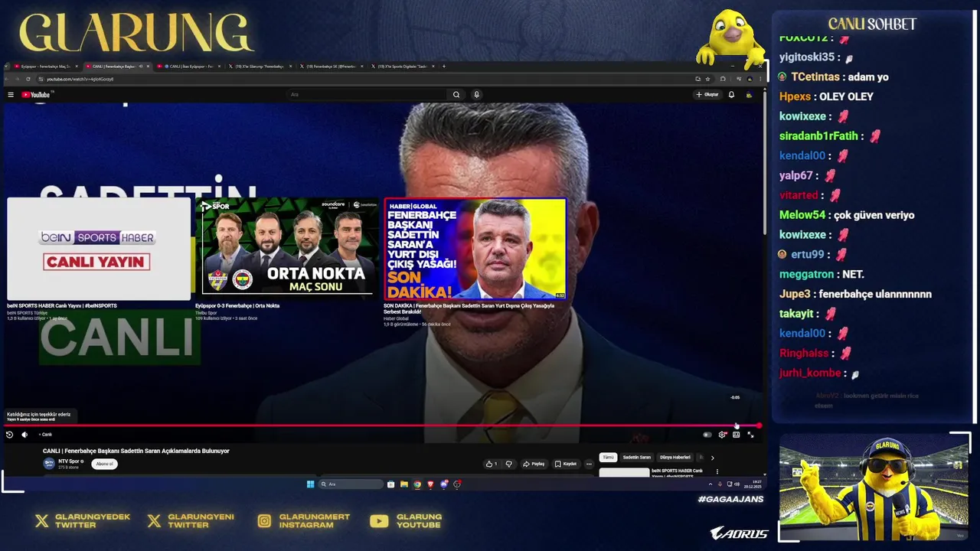Select the Dünya Haberleri filter chip
Screen dimensions: 980x551
click(675, 458)
